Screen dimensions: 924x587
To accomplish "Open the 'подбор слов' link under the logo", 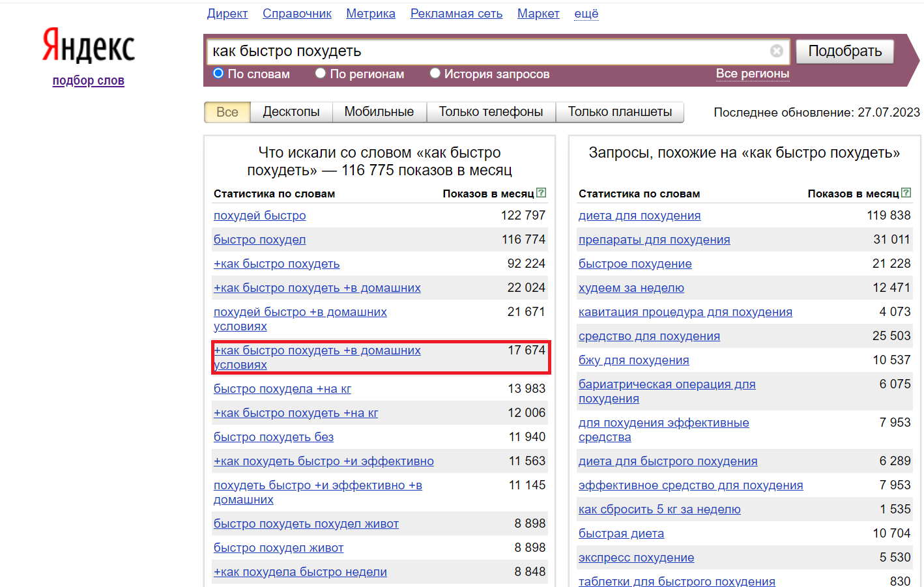I will tap(89, 81).
